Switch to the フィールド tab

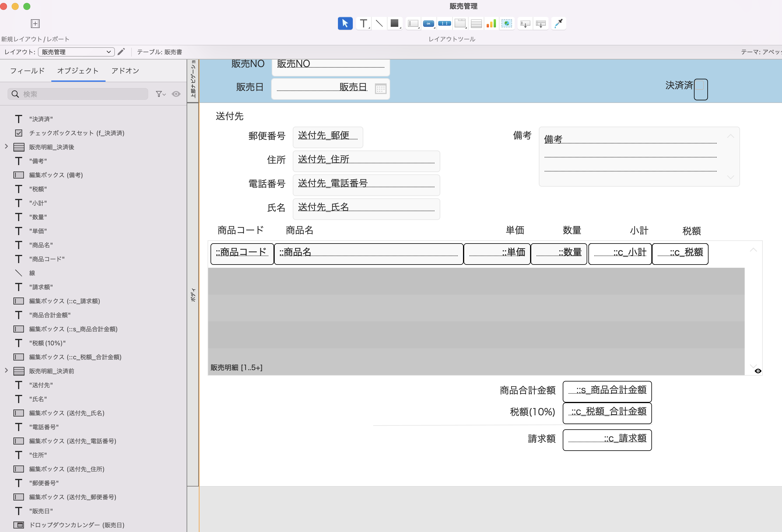coord(27,71)
